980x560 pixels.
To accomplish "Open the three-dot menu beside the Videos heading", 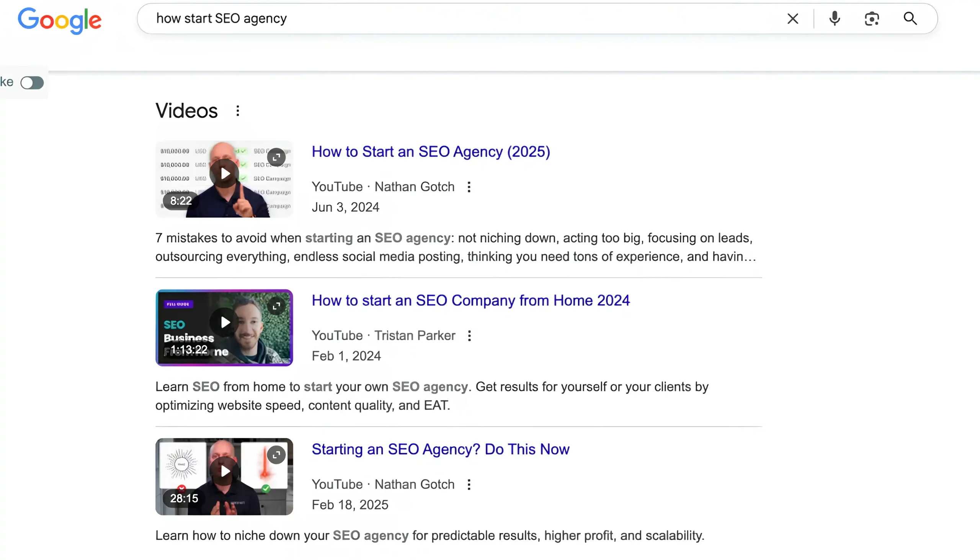I will tap(237, 111).
